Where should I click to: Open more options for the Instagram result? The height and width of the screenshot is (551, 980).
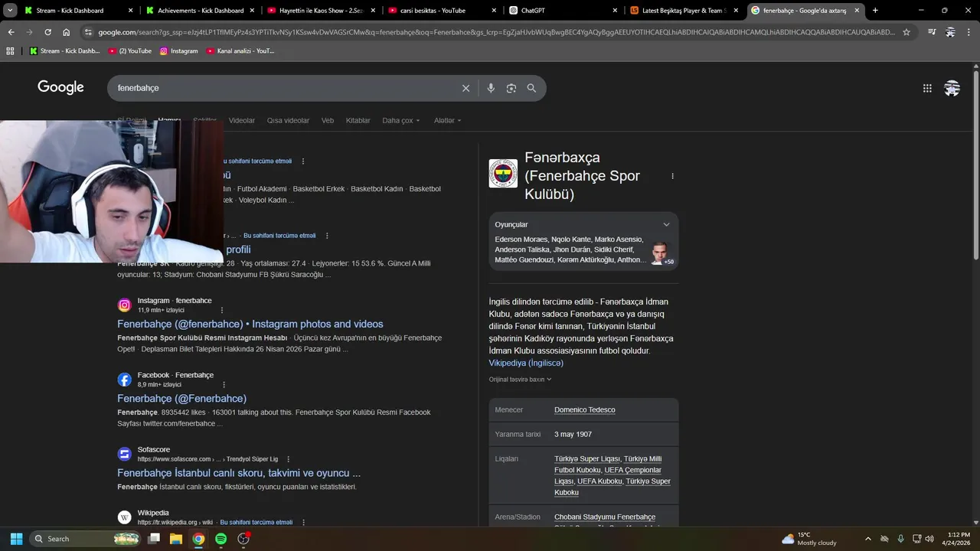[222, 310]
